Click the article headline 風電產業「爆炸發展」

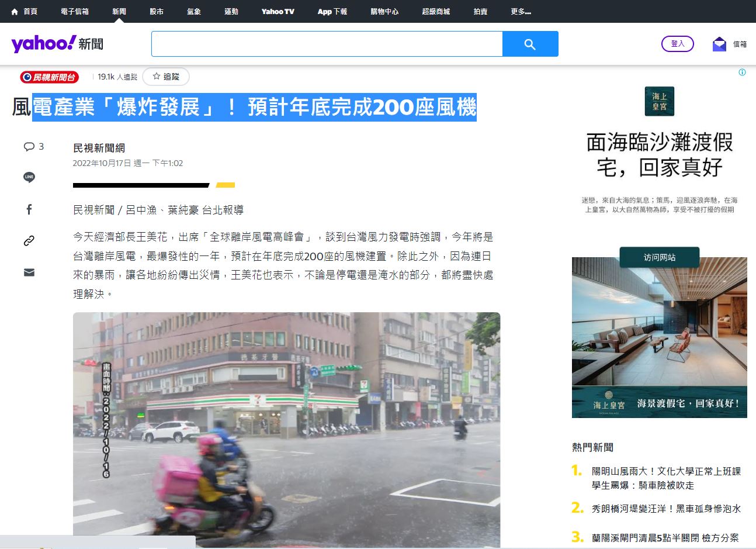point(244,107)
